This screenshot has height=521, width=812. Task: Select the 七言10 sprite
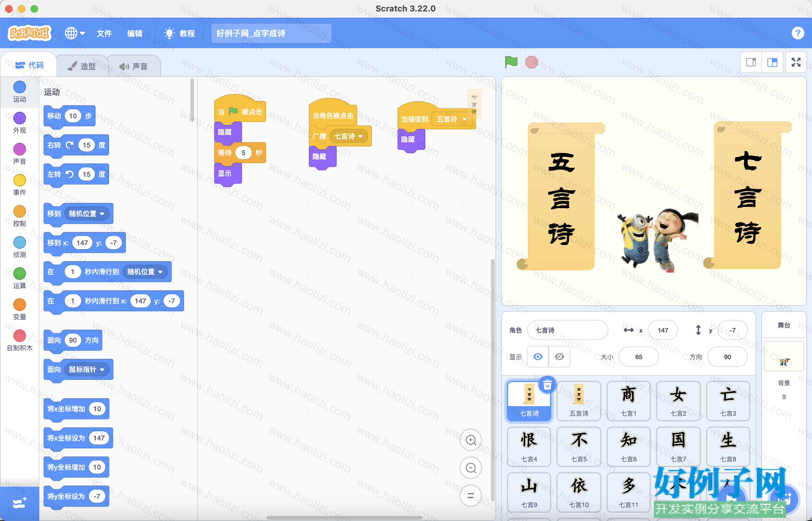click(579, 492)
